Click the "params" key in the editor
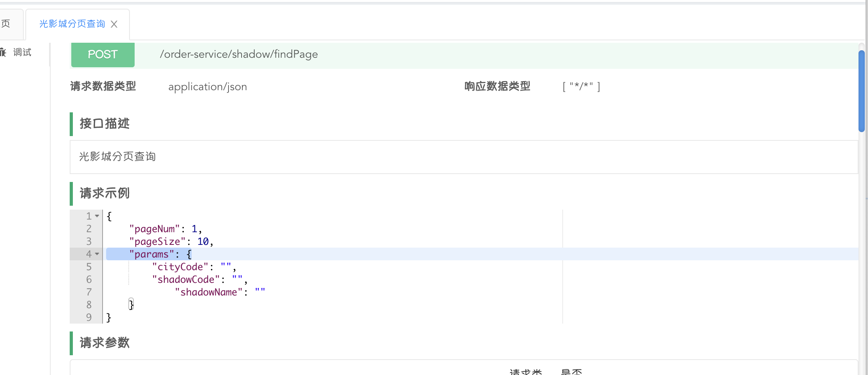868x375 pixels. click(152, 254)
